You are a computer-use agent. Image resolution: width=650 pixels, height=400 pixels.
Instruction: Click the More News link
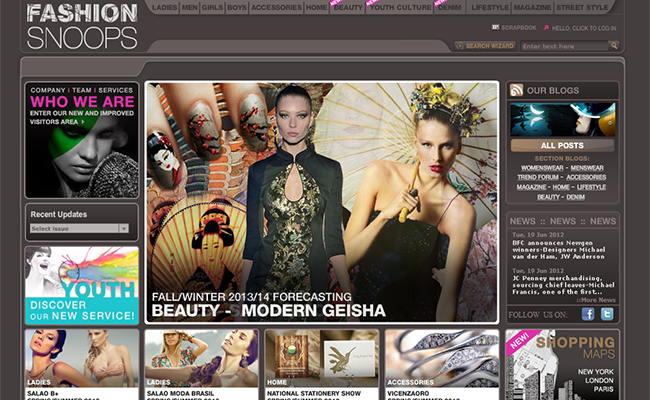(x=596, y=300)
